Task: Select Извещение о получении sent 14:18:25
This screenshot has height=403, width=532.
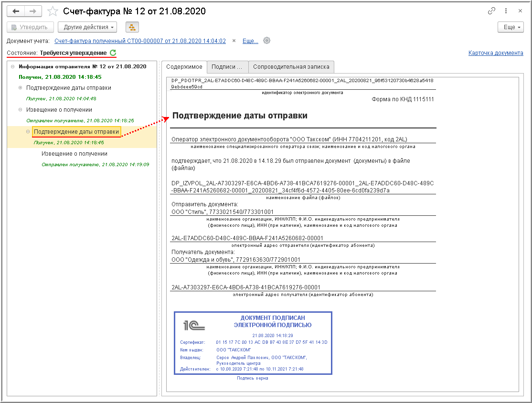Action: pyautogui.click(x=59, y=110)
